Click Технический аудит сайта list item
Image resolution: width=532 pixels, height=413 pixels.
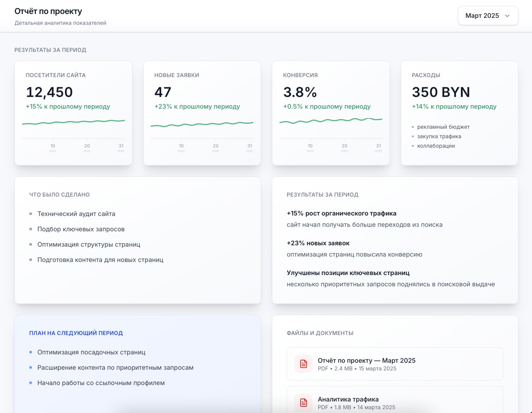pos(76,214)
